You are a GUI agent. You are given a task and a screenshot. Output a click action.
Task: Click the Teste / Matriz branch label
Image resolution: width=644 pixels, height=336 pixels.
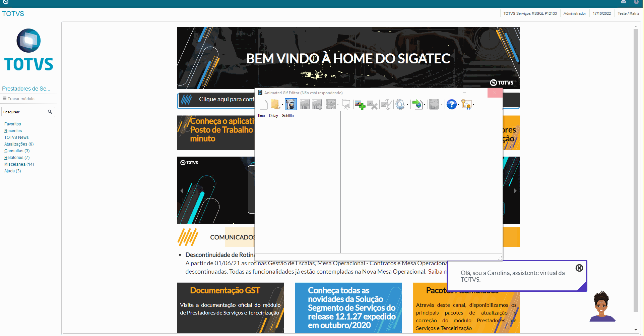click(x=629, y=13)
